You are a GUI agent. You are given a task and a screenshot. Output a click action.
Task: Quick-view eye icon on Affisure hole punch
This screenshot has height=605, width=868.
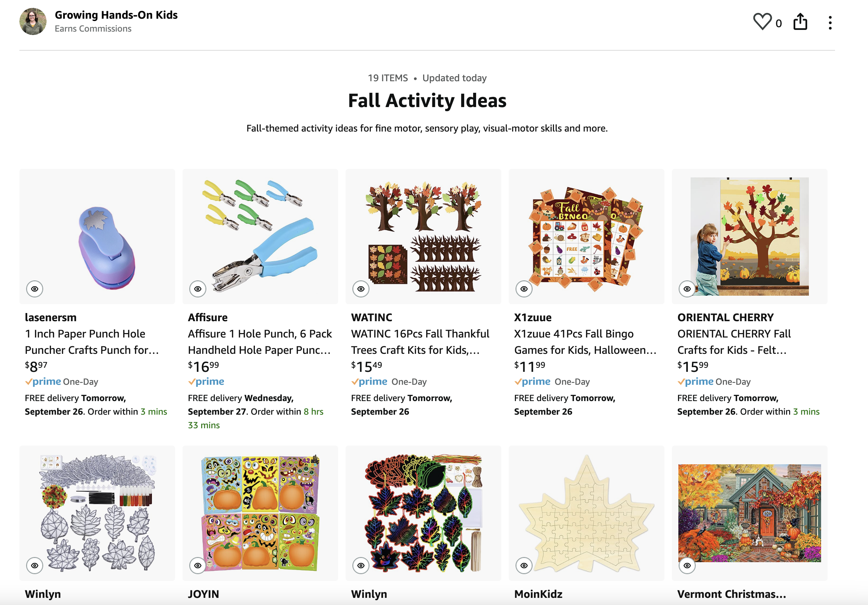pyautogui.click(x=198, y=289)
